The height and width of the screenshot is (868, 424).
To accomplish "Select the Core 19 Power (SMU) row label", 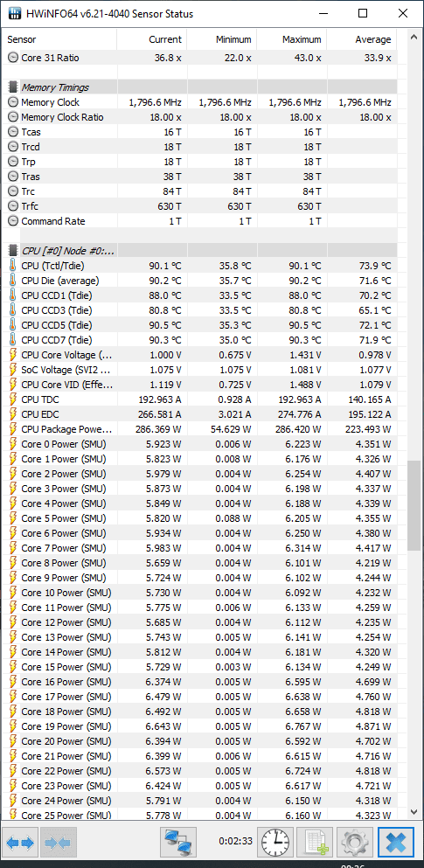I will click(x=66, y=726).
